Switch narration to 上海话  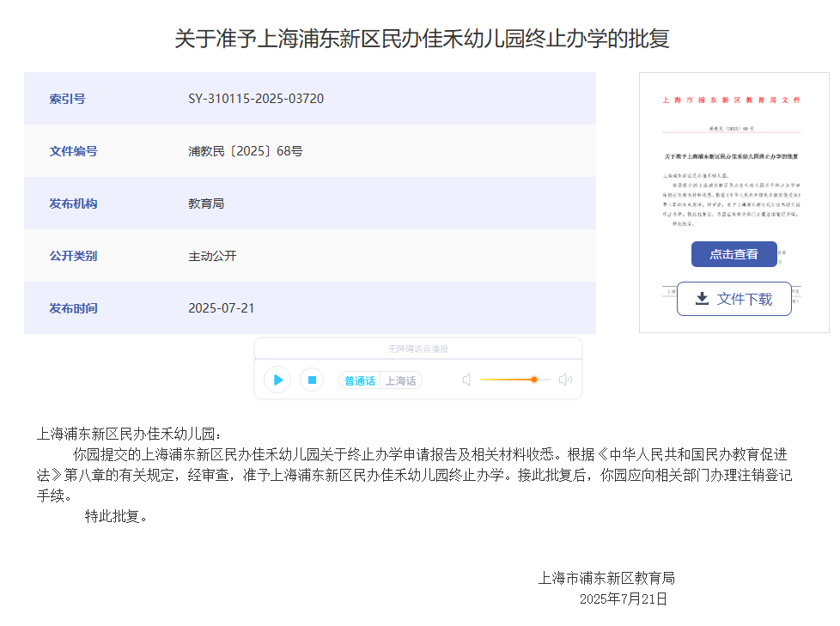(400, 380)
